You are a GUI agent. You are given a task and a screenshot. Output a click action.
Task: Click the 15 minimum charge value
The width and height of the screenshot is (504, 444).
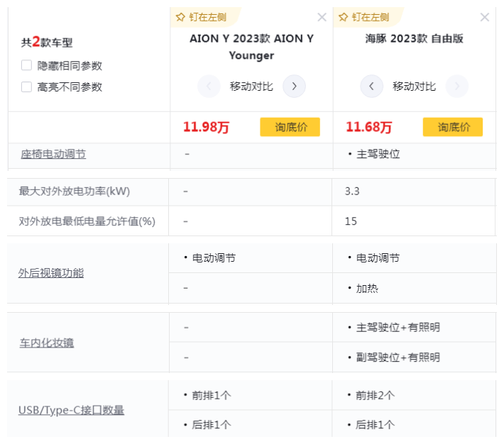point(351,221)
